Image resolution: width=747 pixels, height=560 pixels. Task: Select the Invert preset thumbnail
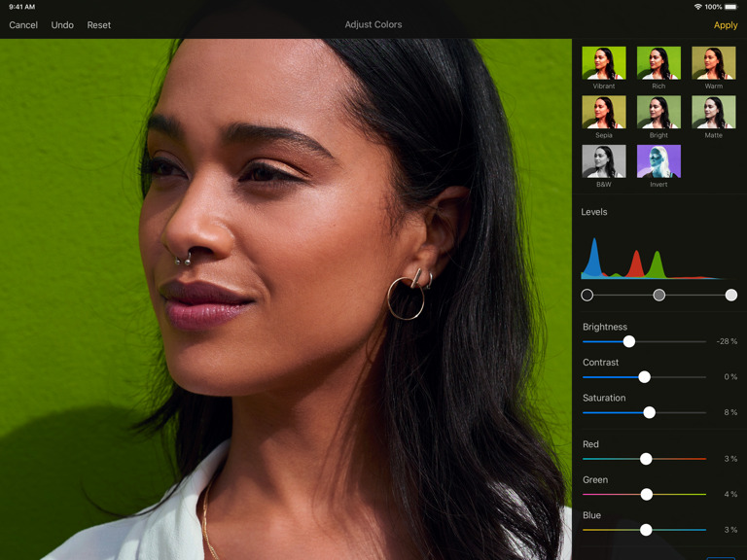(658, 161)
